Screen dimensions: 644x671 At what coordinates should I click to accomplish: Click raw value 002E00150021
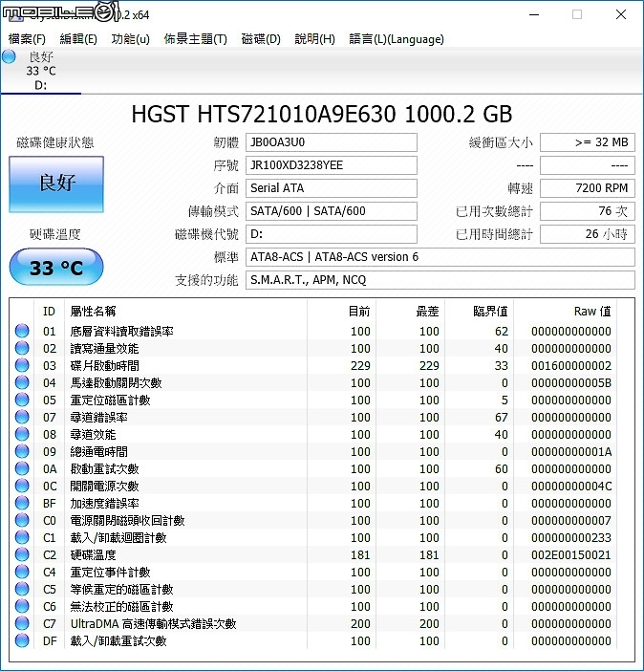click(571, 555)
